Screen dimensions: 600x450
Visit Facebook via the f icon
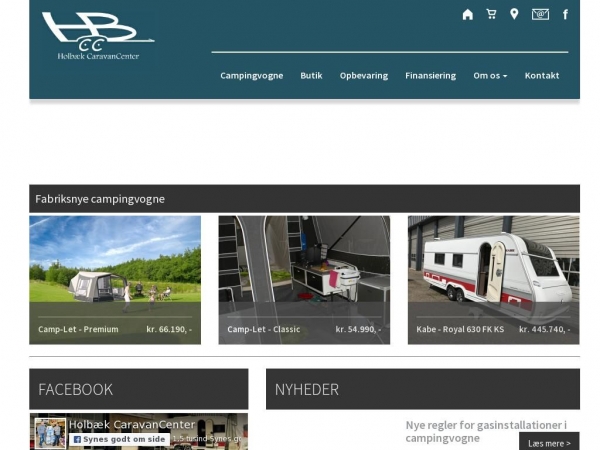click(565, 15)
